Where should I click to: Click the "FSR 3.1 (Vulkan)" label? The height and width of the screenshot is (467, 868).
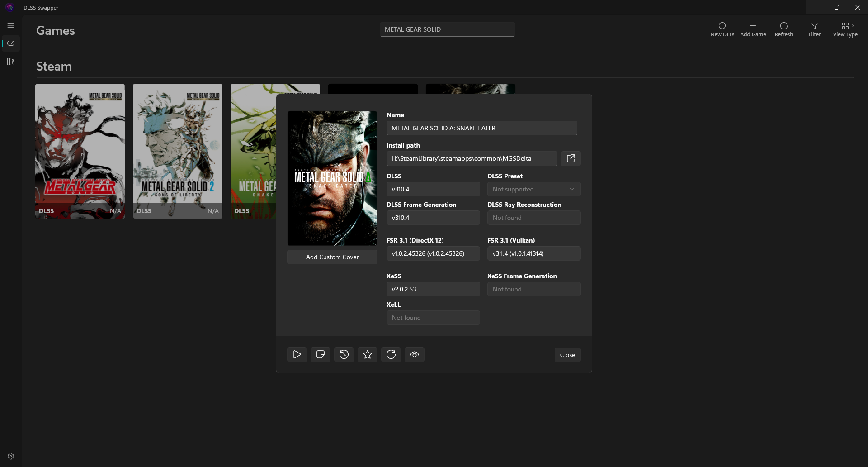(x=511, y=240)
